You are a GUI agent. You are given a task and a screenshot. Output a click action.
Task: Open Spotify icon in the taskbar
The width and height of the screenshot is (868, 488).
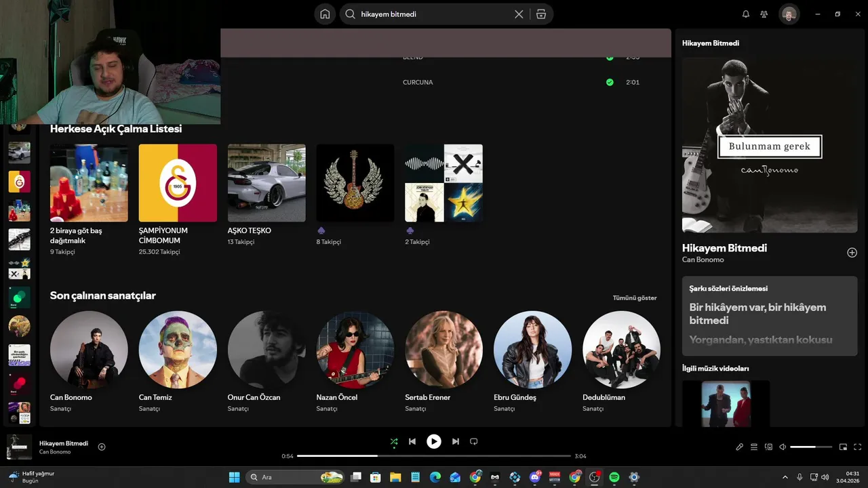click(x=614, y=477)
